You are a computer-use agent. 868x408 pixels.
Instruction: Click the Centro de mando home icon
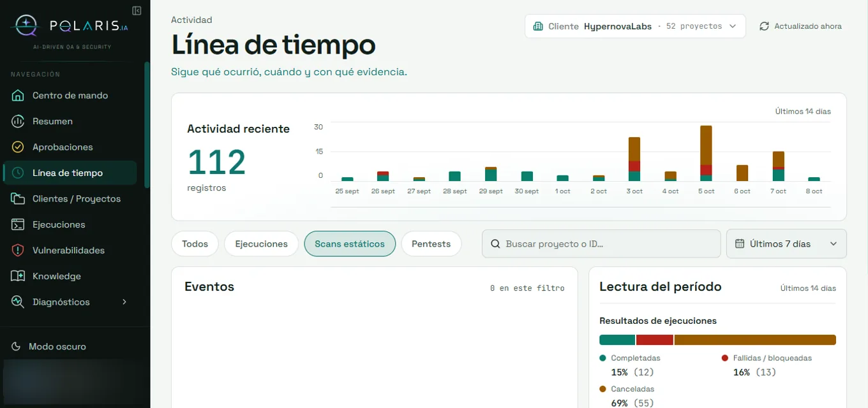(x=18, y=96)
